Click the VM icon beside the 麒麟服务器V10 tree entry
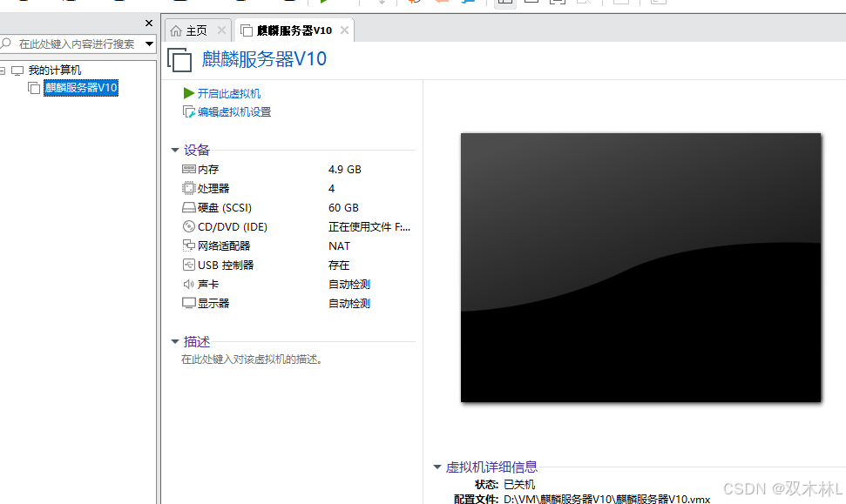This screenshot has width=846, height=504. click(34, 88)
